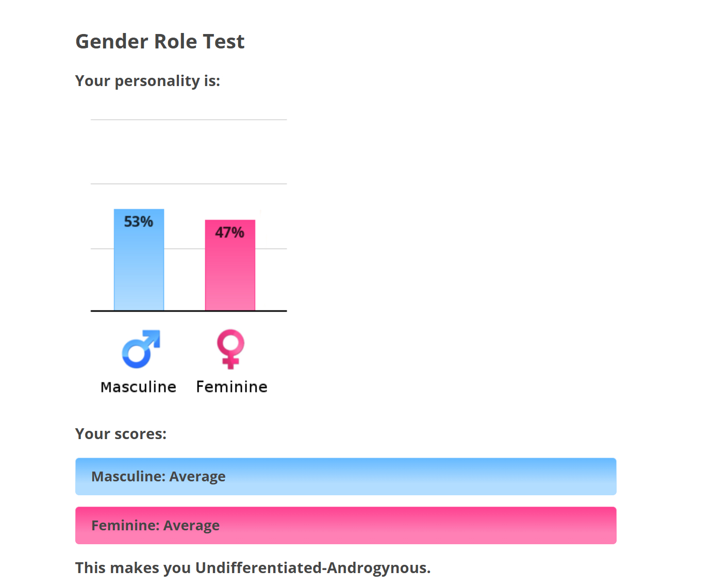Screen dimensions: 728x587
Task: Click the second gray gridline from top
Action: pyautogui.click(x=188, y=183)
